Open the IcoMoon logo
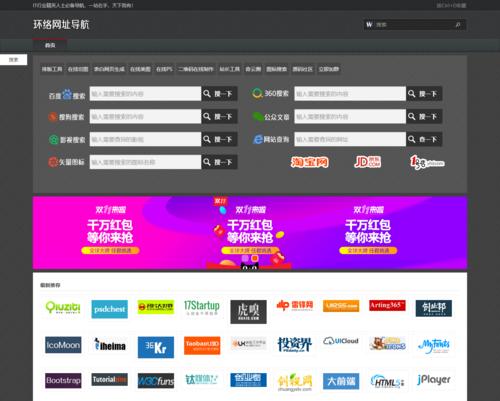 (x=63, y=345)
